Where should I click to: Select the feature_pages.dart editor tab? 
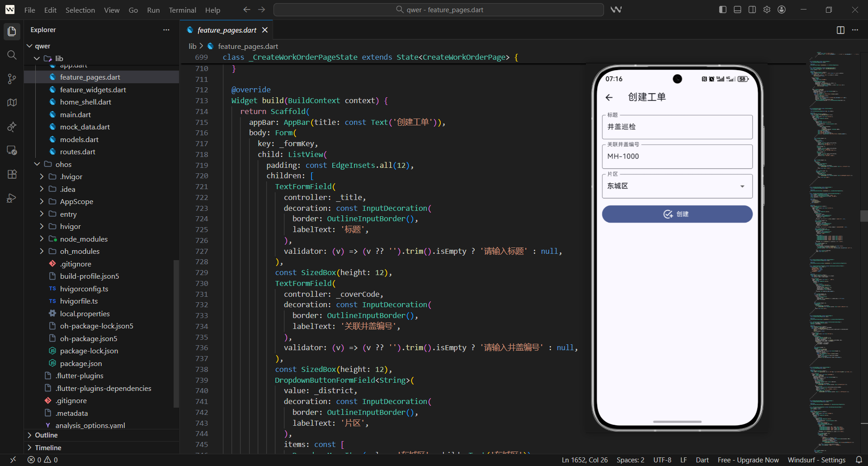(226, 30)
